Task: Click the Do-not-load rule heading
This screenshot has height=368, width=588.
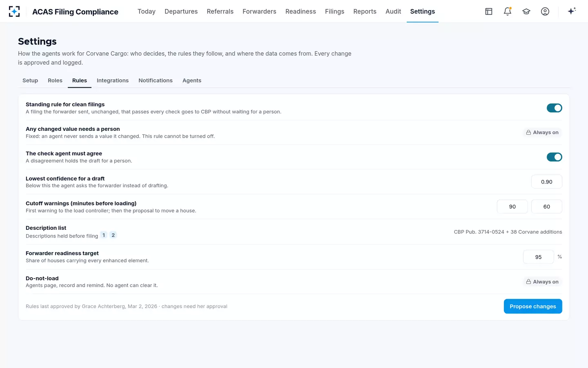Action: pyautogui.click(x=42, y=278)
